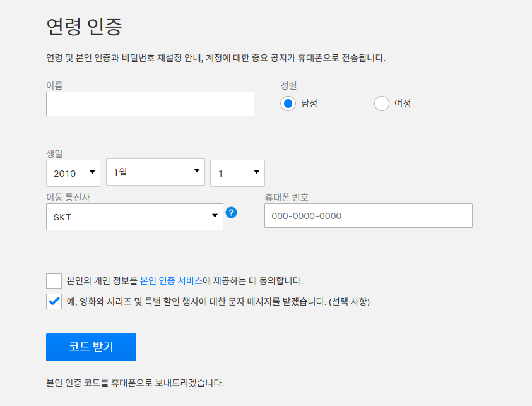The image size is (532, 406).
Task: Expand the SKT carrier selector
Action: [134, 216]
